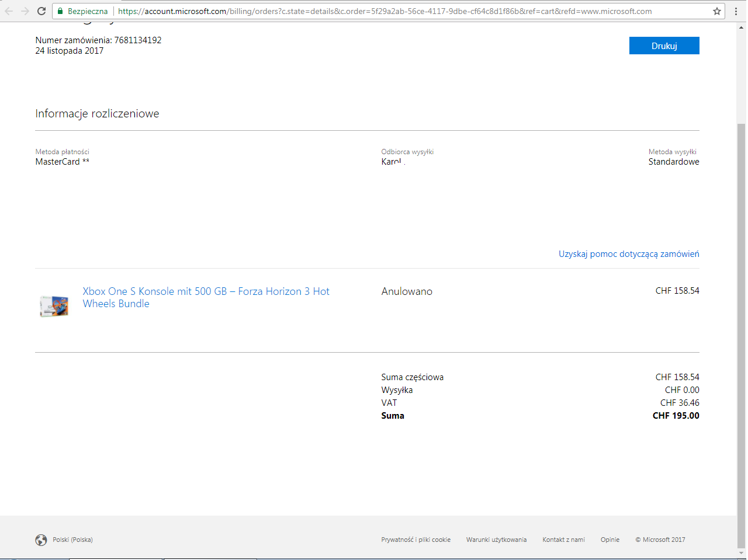Image resolution: width=748 pixels, height=560 pixels.
Task: Click the Standardowe shipping method text
Action: pyautogui.click(x=674, y=162)
